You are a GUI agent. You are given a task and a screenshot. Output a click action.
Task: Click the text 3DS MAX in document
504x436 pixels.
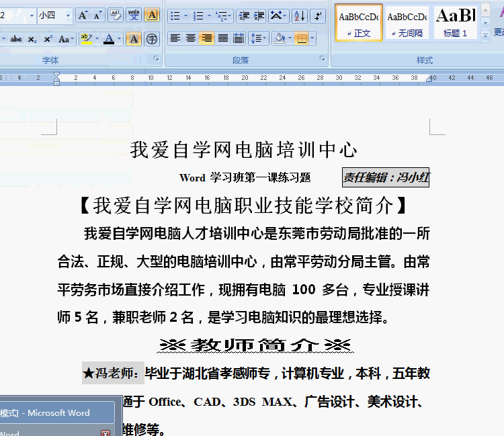262,402
